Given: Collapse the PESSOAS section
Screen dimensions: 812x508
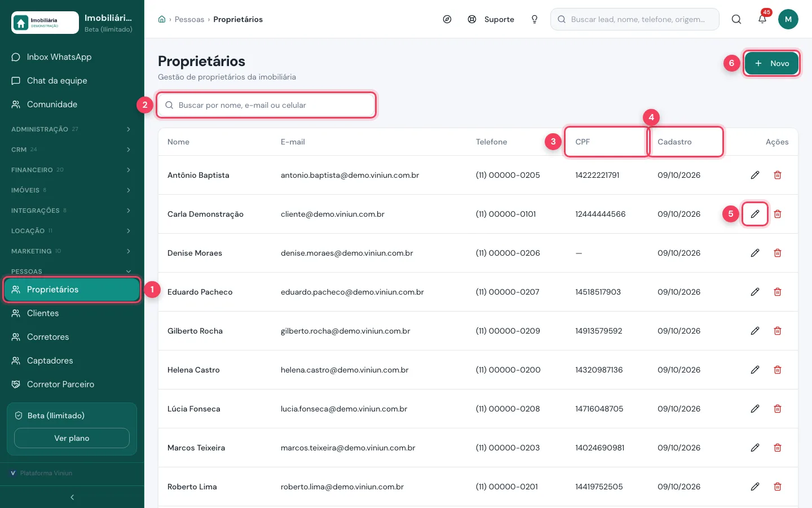Looking at the screenshot, I should click(72, 271).
